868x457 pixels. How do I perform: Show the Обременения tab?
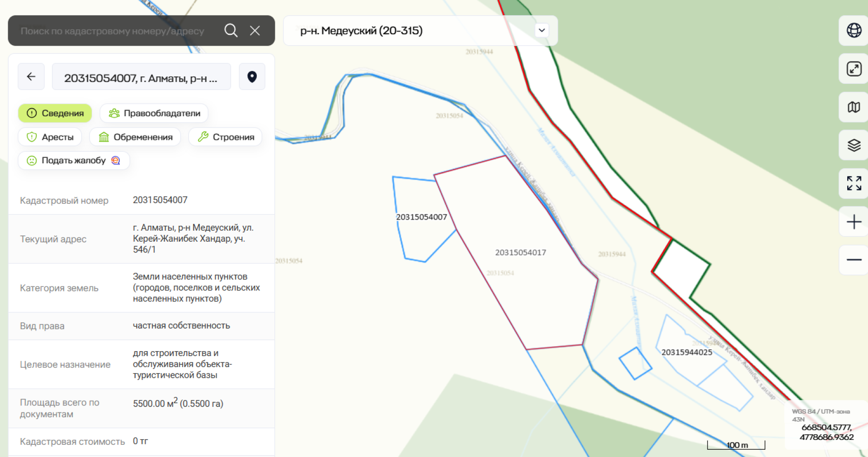pyautogui.click(x=135, y=137)
